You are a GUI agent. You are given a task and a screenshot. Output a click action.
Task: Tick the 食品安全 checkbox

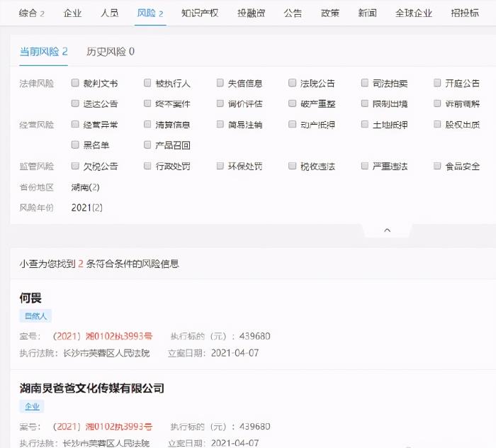click(437, 167)
